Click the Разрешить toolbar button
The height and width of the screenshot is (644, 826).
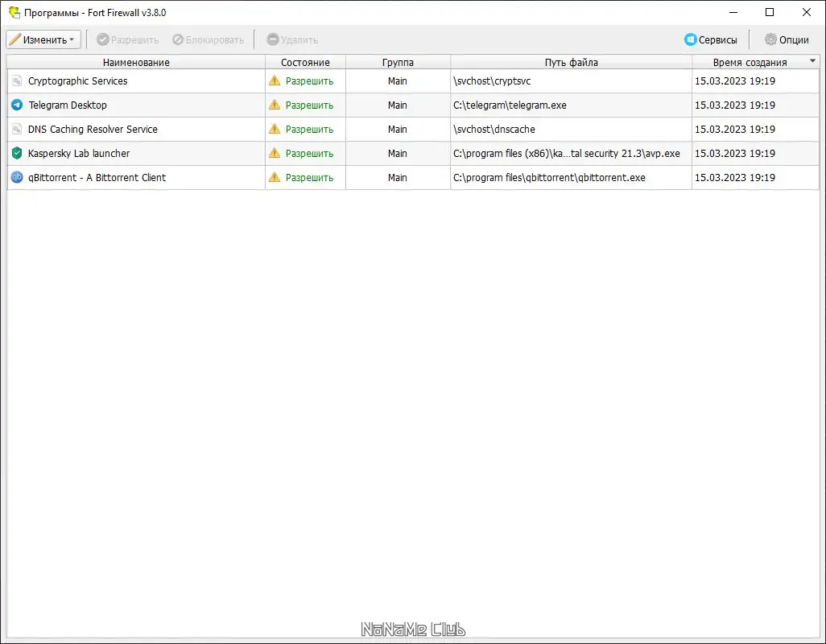click(127, 39)
